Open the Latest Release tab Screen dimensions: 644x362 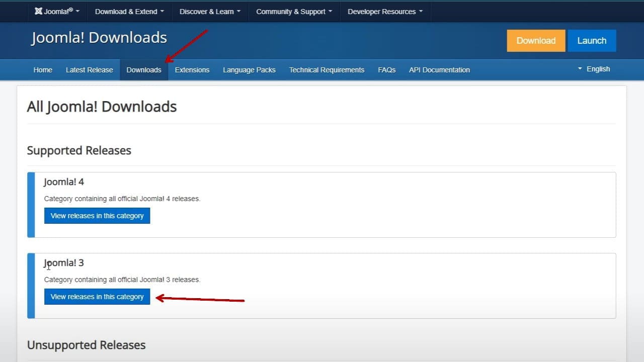(x=90, y=70)
